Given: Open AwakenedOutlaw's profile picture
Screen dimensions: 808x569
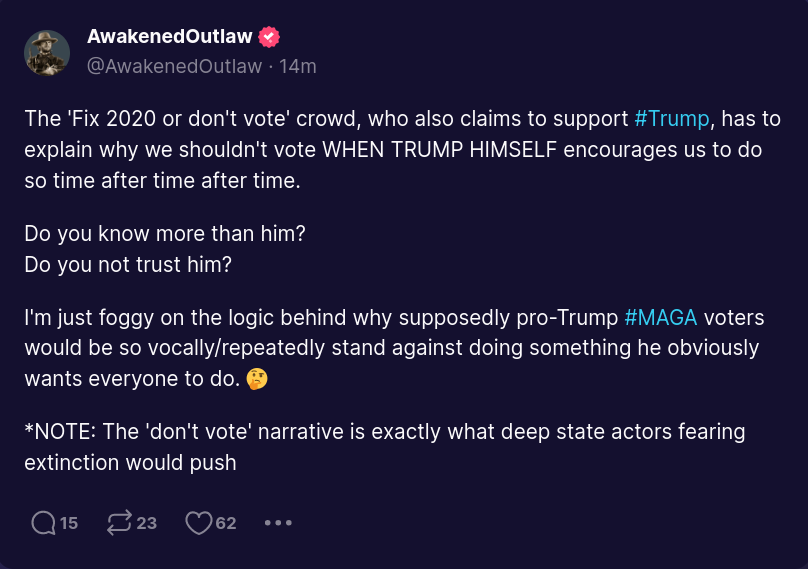Looking at the screenshot, I should coord(47,52).
